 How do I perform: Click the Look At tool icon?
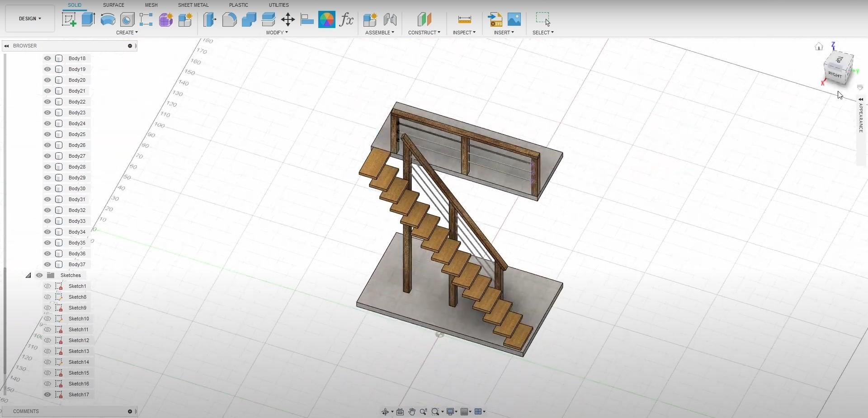(x=400, y=412)
